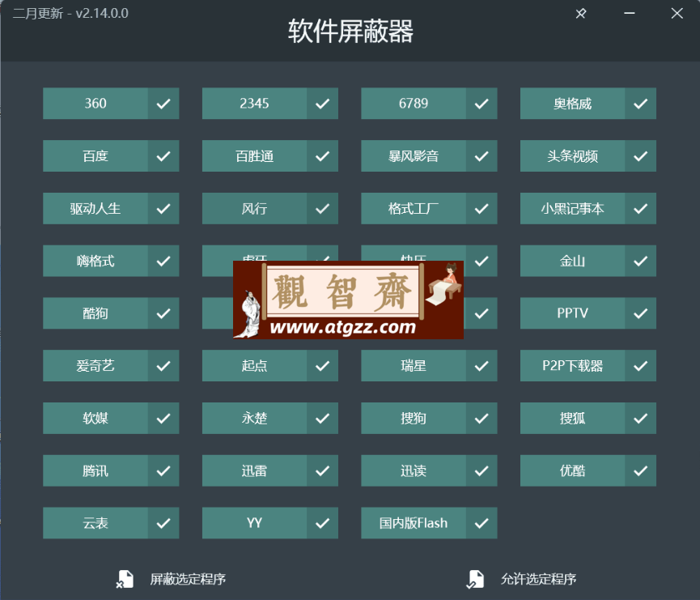This screenshot has height=600, width=700.
Task: Select the 奥格威 program label
Action: [572, 104]
